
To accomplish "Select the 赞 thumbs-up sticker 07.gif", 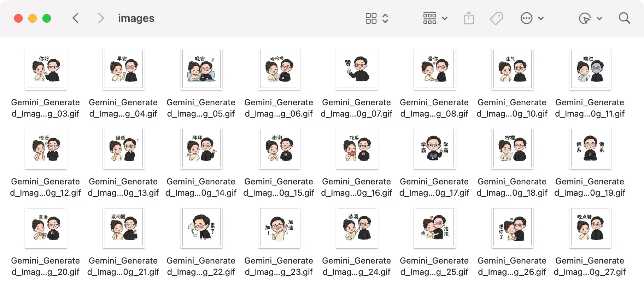I will 357,69.
